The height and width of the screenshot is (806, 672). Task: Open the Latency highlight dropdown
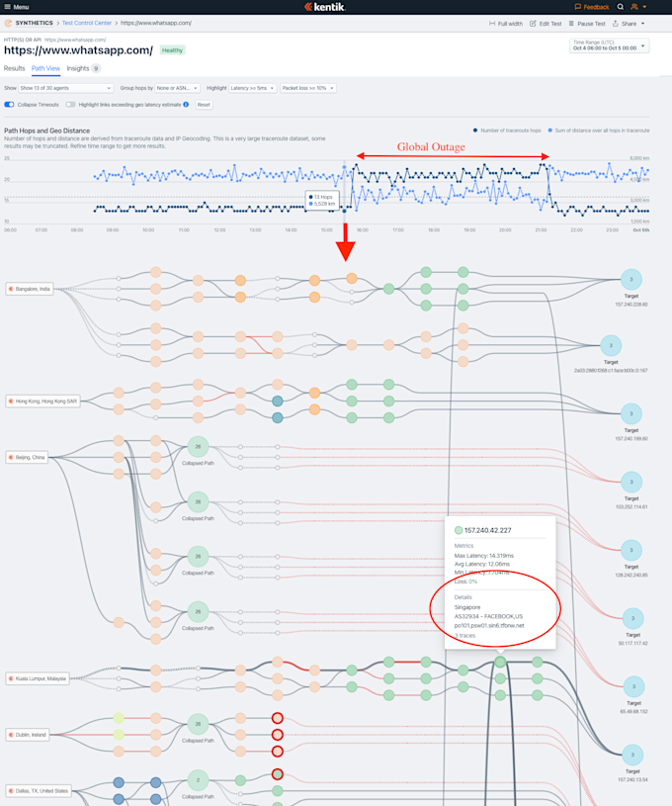(x=252, y=88)
